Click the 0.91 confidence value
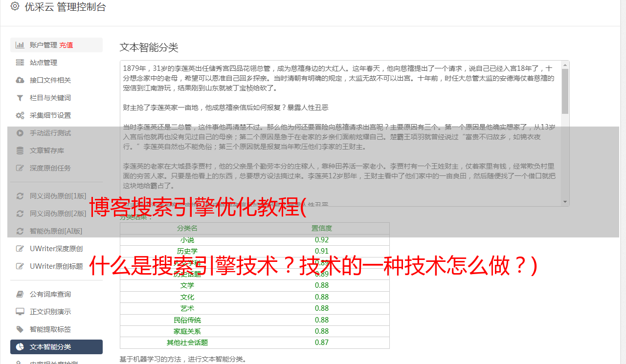Screen dimensions: 626x364 (x=322, y=251)
